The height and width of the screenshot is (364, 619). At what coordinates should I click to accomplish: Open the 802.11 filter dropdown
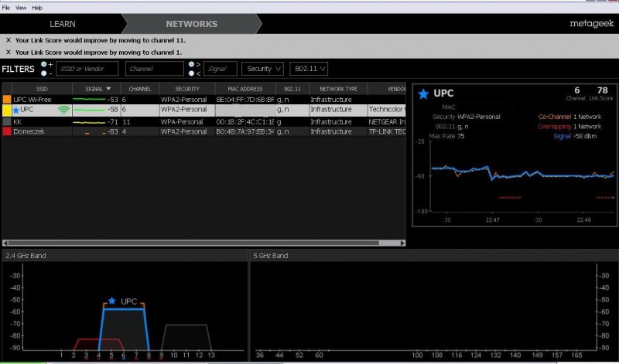click(x=309, y=69)
